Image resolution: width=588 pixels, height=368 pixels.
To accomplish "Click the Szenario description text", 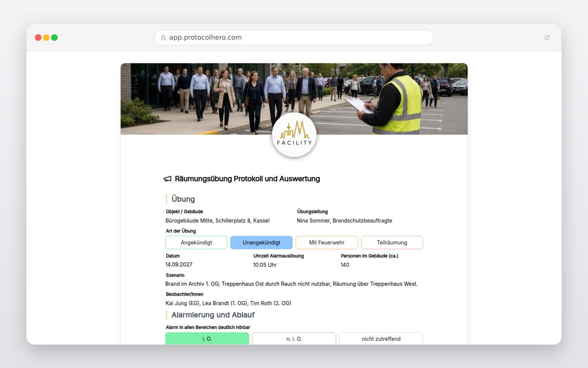I will [x=291, y=284].
